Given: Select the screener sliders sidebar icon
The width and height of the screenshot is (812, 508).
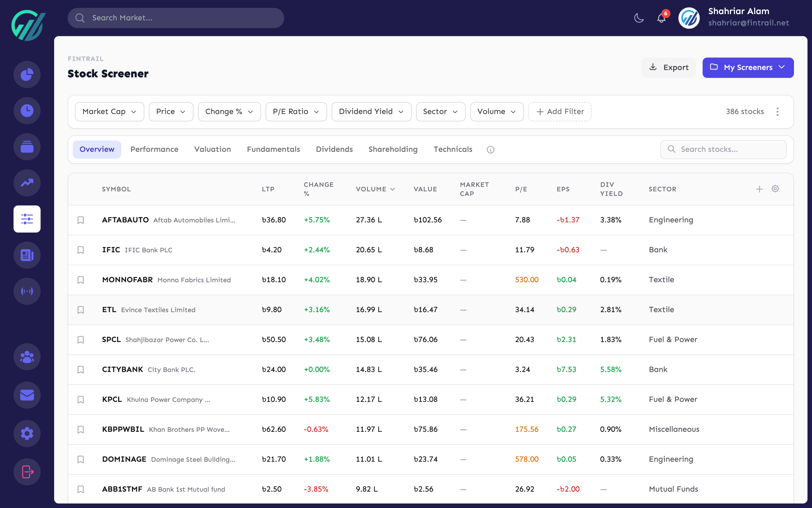Looking at the screenshot, I should (27, 219).
